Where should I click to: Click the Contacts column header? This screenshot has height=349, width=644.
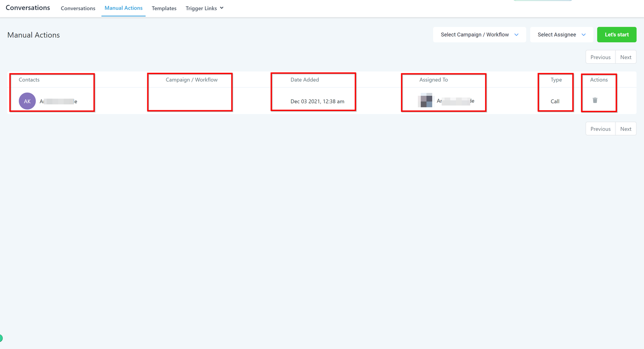pos(29,80)
